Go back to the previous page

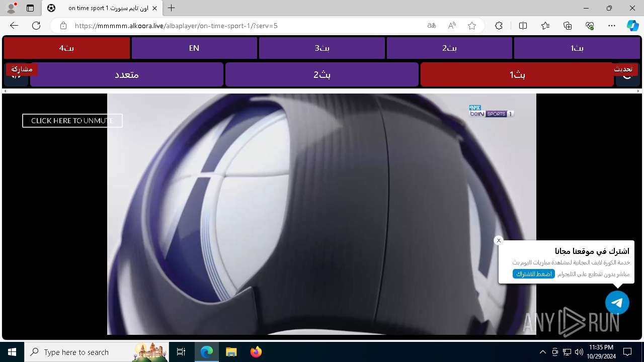tap(14, 26)
